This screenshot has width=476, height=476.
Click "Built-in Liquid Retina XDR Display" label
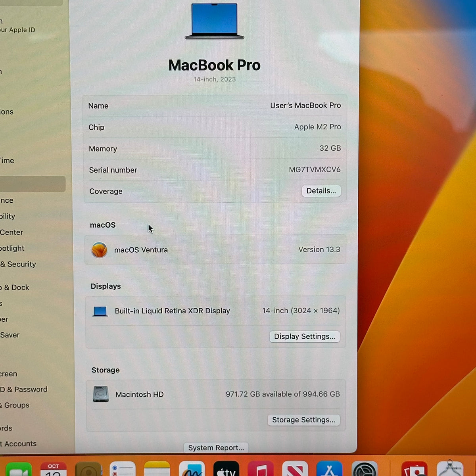click(173, 311)
